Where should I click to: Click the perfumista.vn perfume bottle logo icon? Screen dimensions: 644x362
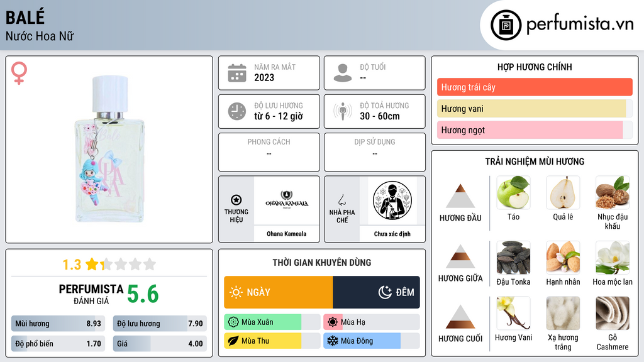506,25
